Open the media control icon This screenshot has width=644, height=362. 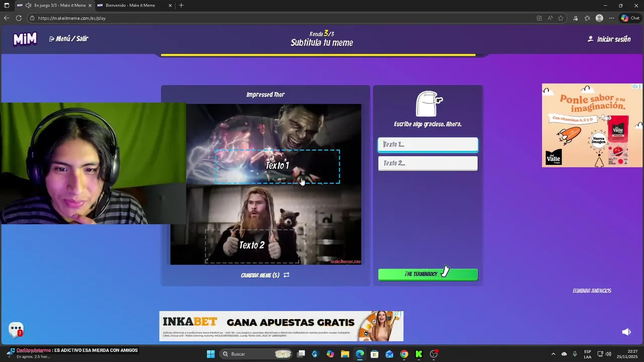(576, 18)
